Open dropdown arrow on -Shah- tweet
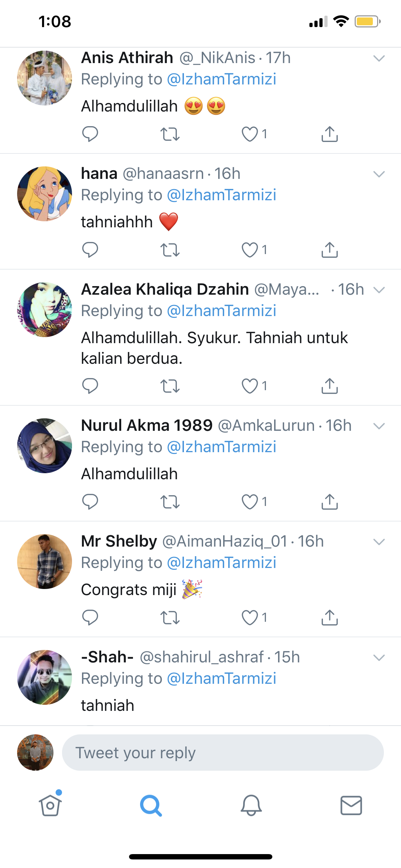Screen dimensions: 401x868 (379, 657)
